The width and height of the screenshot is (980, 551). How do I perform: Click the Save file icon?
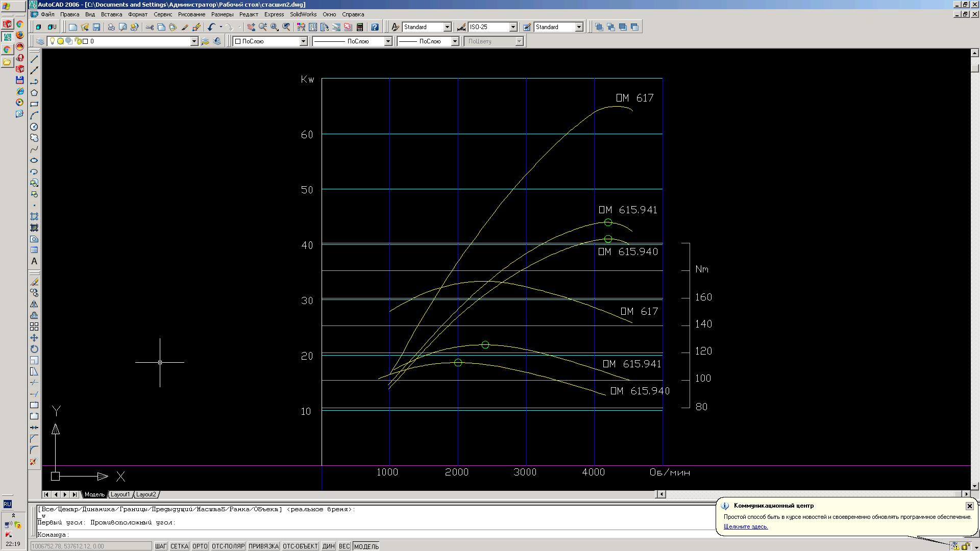96,27
